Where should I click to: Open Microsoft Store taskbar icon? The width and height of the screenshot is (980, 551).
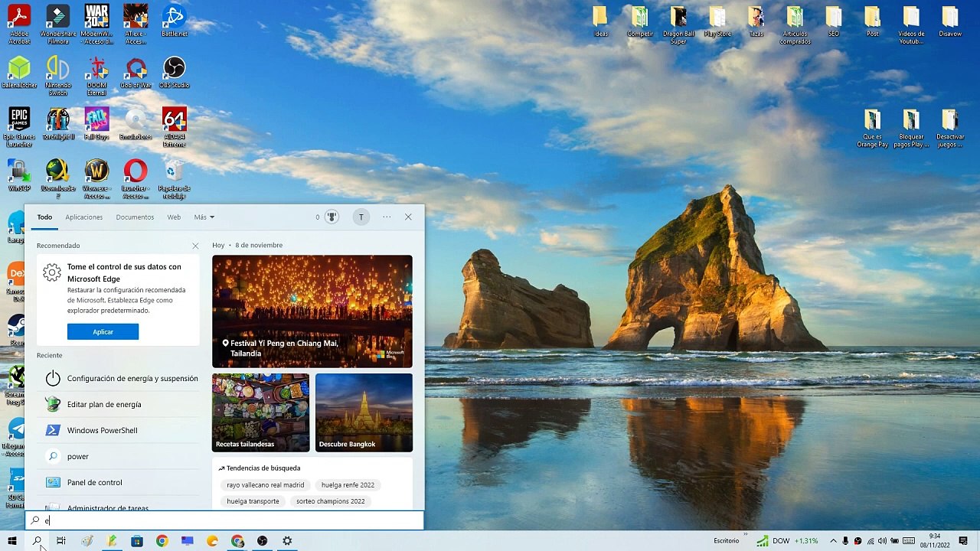[137, 541]
